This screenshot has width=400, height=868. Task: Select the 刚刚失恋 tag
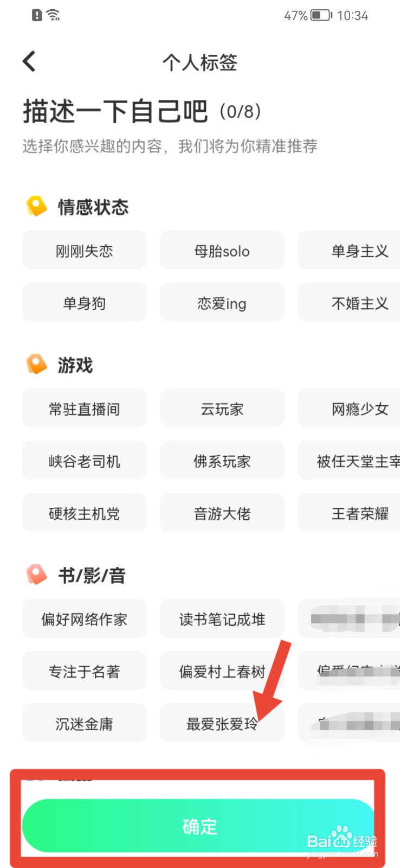click(x=84, y=250)
